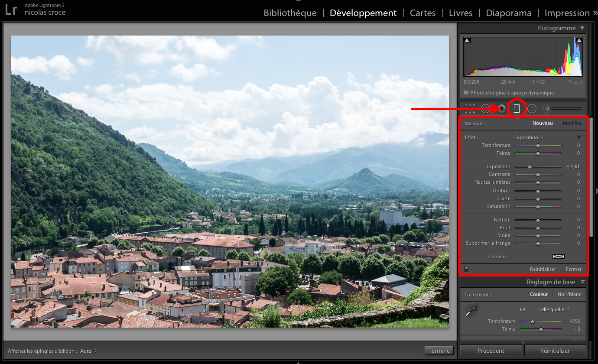Toggle the mask pin switch at panel bottom left
Viewport: 598px width, 364px height.
(466, 269)
